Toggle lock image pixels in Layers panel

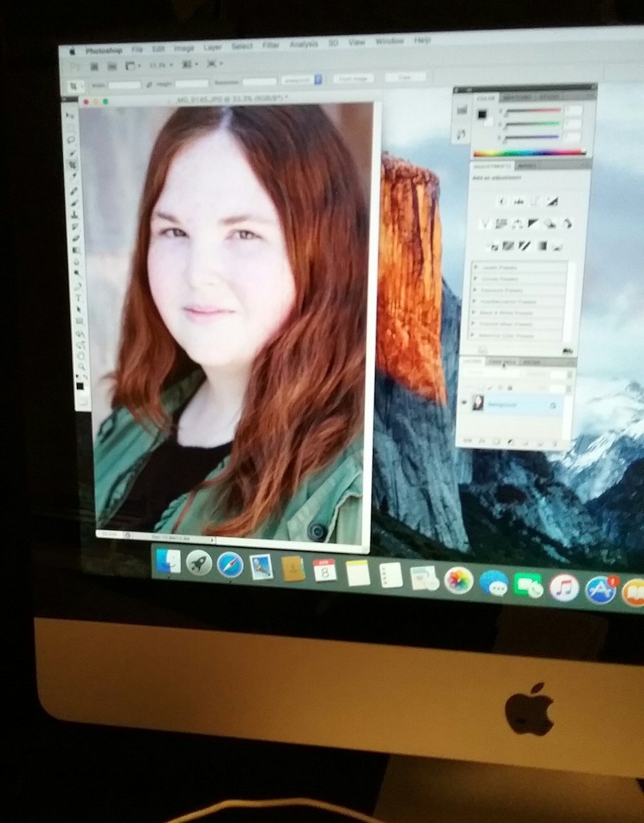(x=490, y=388)
